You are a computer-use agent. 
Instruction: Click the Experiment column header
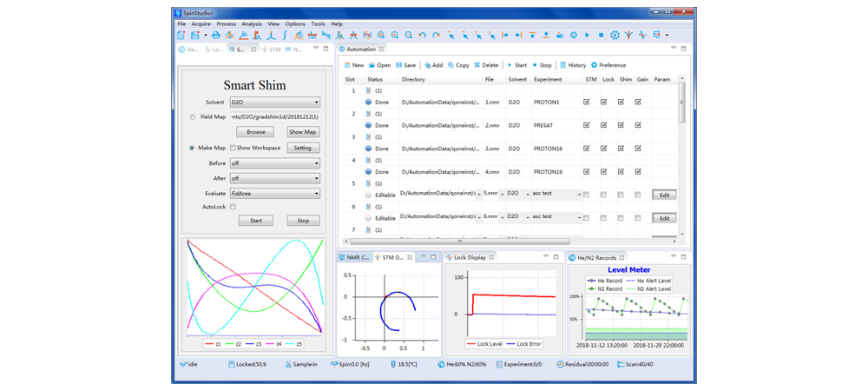tap(548, 79)
